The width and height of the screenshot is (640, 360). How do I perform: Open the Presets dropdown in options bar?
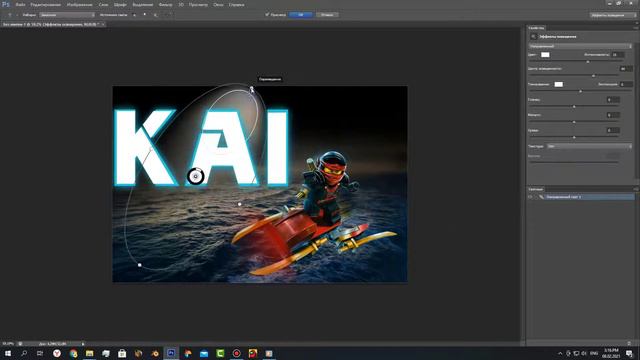[x=67, y=15]
